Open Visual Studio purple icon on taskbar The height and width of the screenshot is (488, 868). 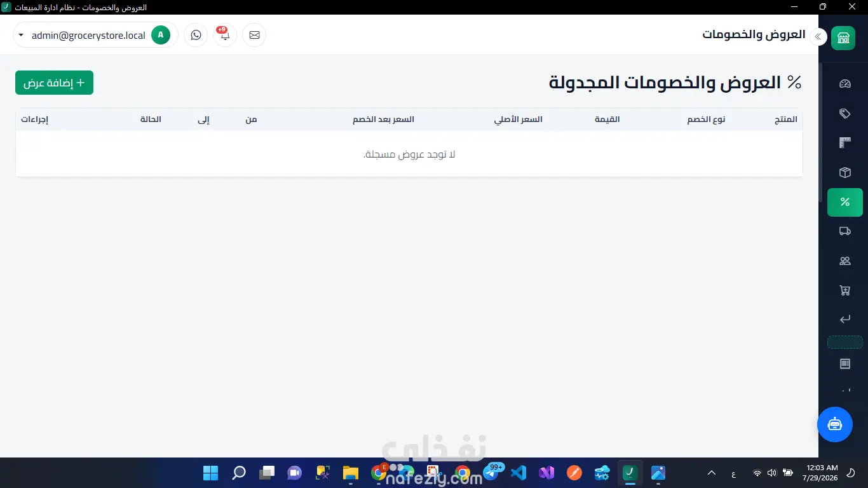pyautogui.click(x=546, y=473)
